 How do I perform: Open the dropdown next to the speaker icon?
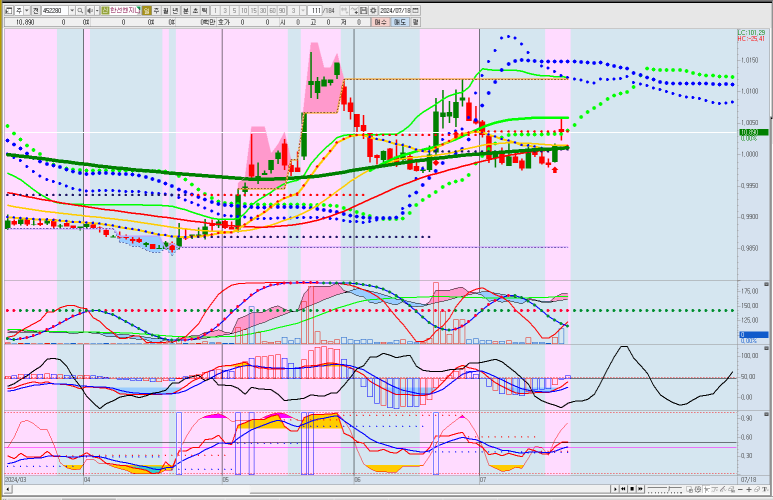[x=97, y=10]
